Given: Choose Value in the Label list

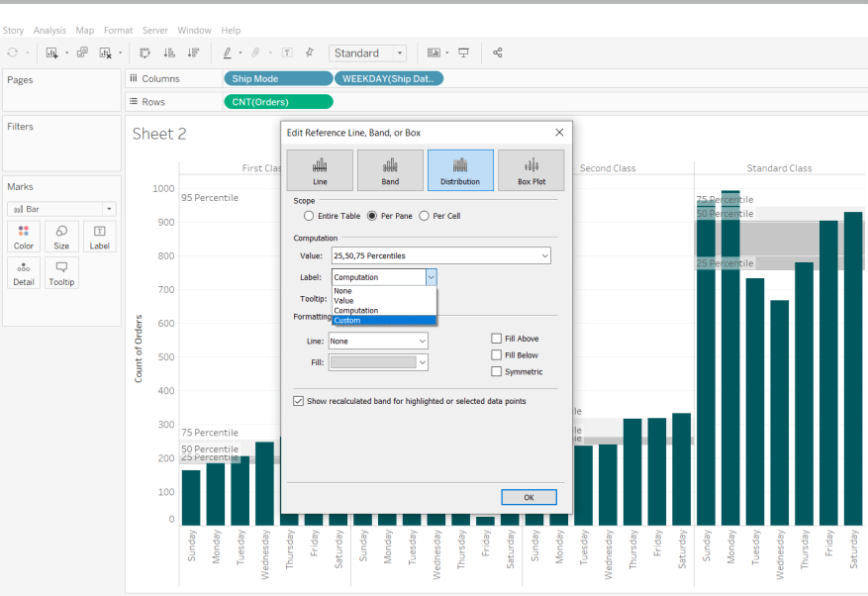Looking at the screenshot, I should [384, 301].
